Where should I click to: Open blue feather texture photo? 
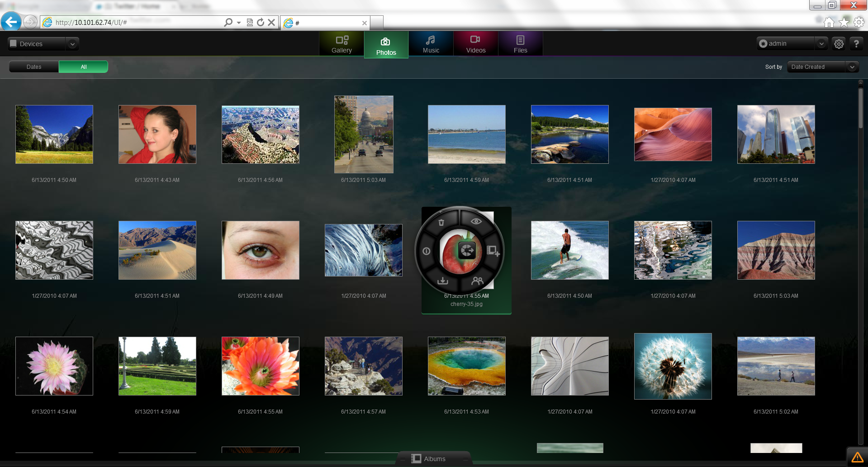coord(364,250)
